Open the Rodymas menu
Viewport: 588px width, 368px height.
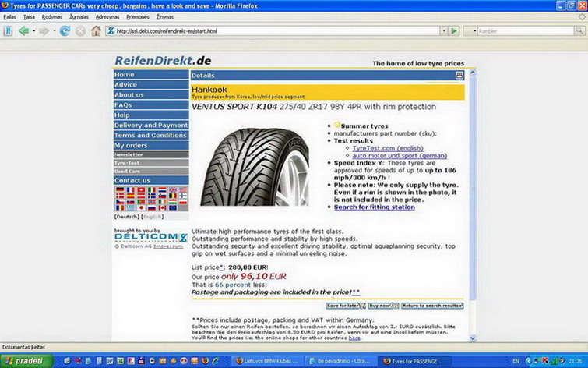(51, 17)
